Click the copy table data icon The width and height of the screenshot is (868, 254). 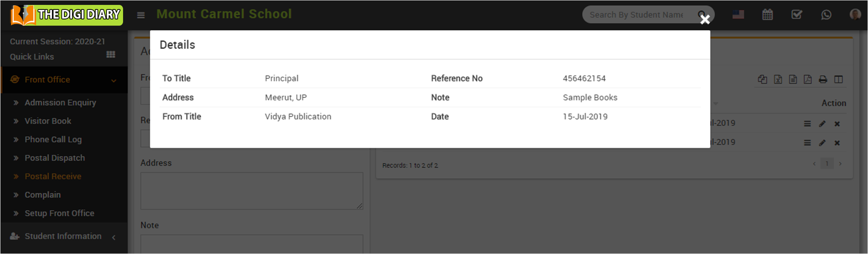pyautogui.click(x=762, y=80)
